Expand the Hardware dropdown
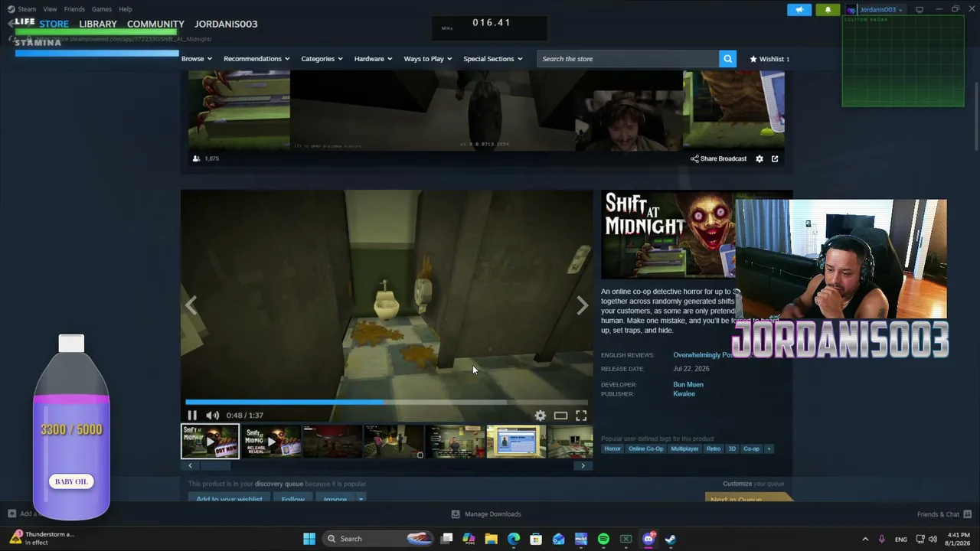The height and width of the screenshot is (551, 980). tap(373, 59)
